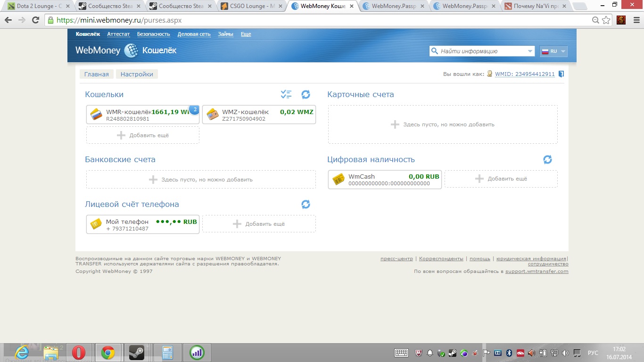Open the Мой телефон account card
Viewport: 644px width, 362px height.
143,224
